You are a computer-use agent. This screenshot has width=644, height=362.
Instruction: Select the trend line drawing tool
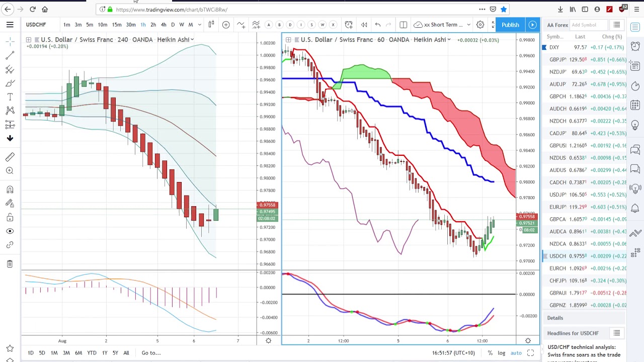10,56
